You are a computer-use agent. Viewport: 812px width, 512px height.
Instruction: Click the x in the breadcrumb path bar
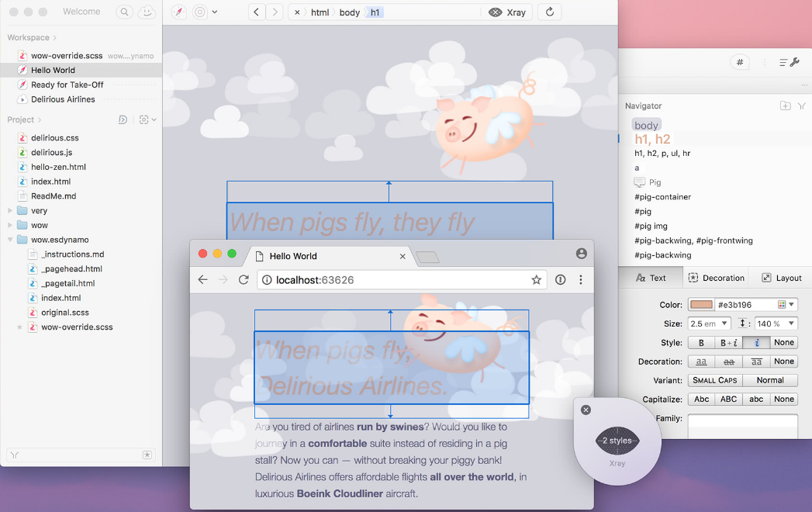pos(297,12)
